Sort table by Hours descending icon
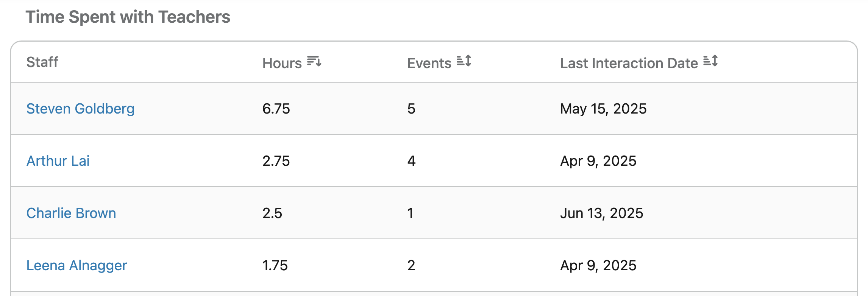Screen dimensions: 868x296 click(x=314, y=61)
